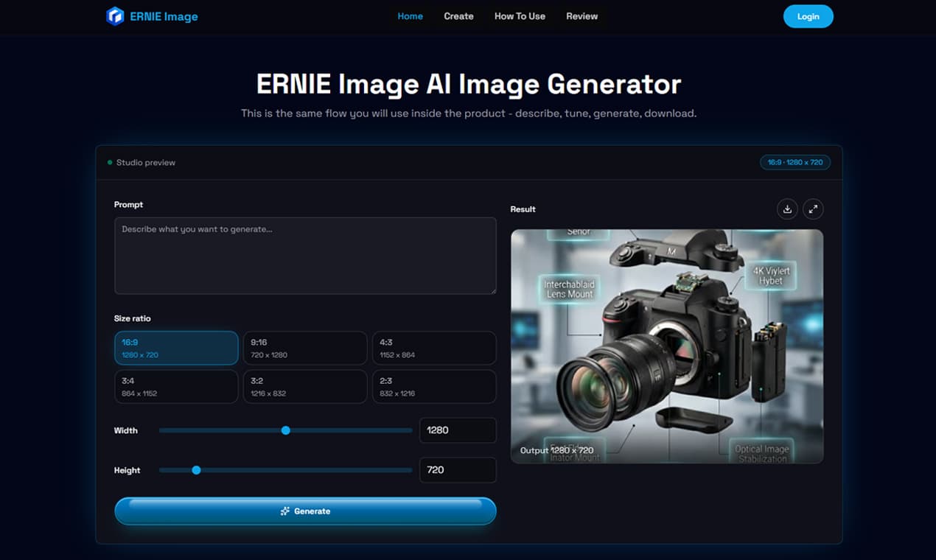Image resolution: width=936 pixels, height=560 pixels.
Task: Click the Height slider track
Action: 286,469
